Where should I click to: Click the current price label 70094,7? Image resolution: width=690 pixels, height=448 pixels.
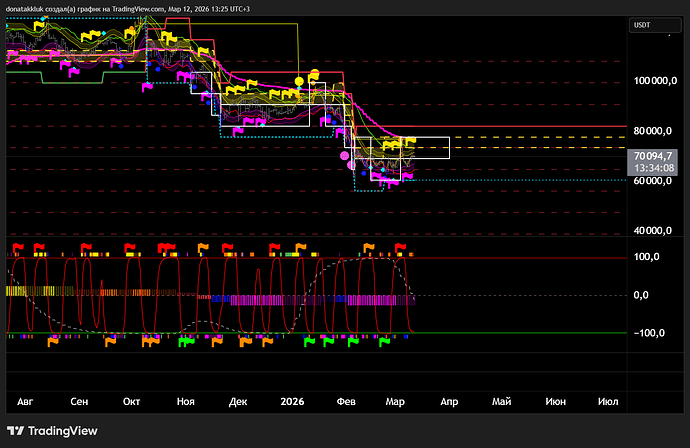tap(650, 156)
